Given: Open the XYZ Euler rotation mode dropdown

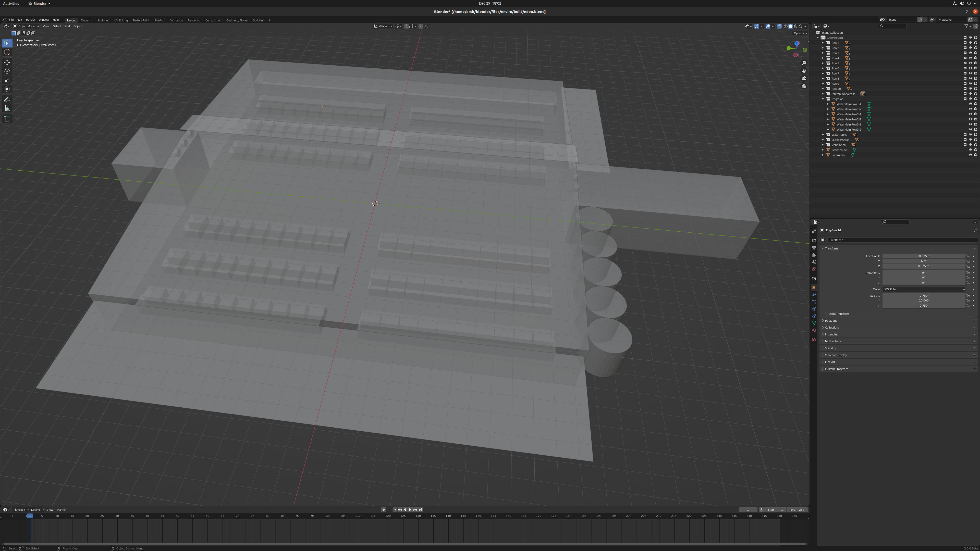Looking at the screenshot, I should 924,289.
